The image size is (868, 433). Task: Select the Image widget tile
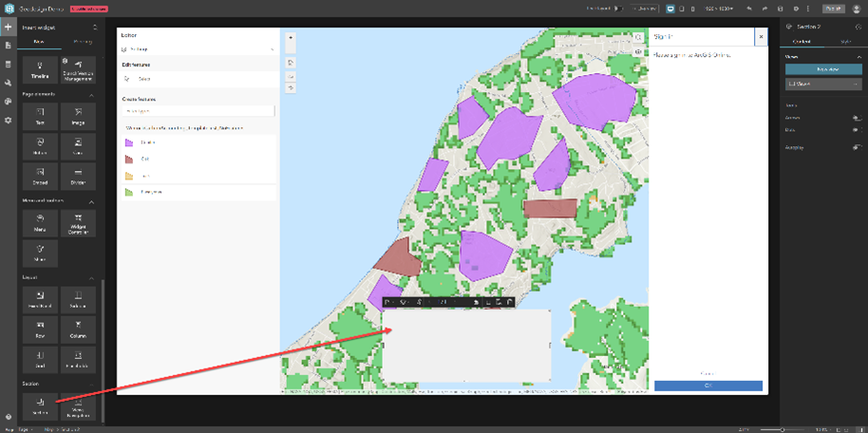tap(78, 116)
